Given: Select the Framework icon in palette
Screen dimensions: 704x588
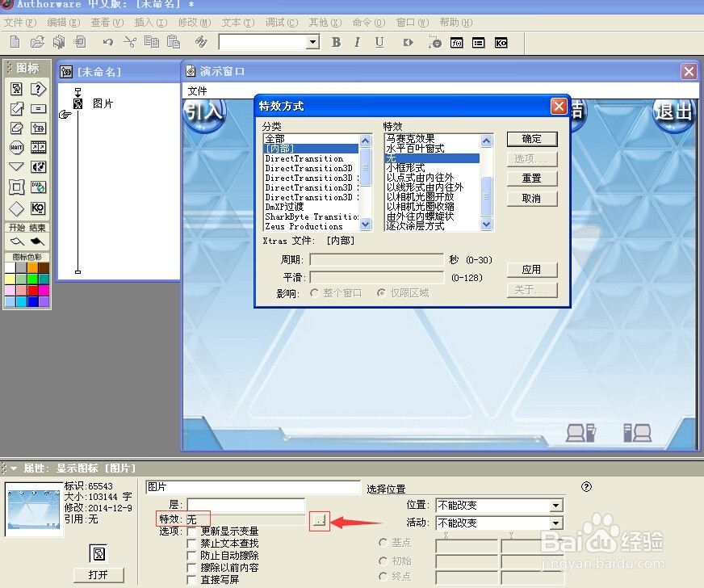Looking at the screenshot, I should pos(16,187).
